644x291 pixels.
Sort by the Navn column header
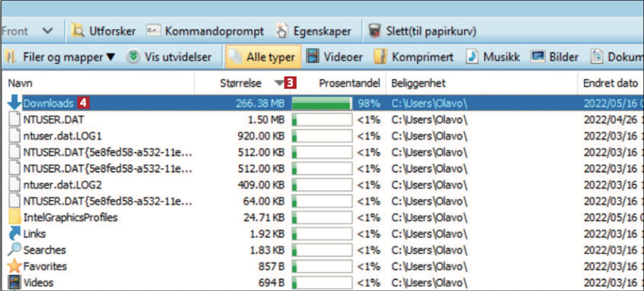pos(20,83)
